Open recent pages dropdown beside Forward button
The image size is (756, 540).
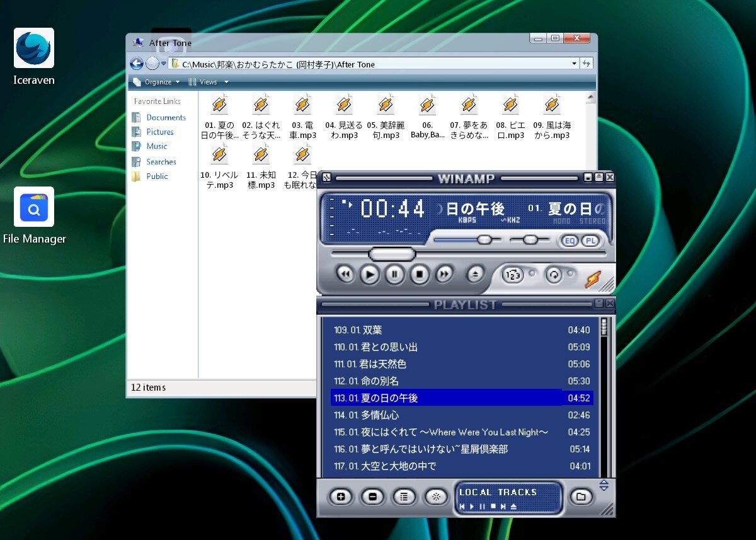[x=164, y=64]
